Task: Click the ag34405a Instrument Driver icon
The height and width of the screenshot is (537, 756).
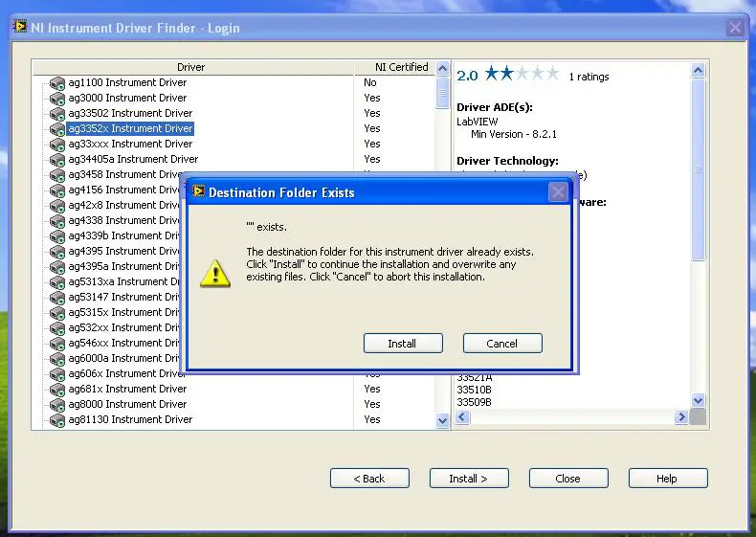Action: tap(57, 160)
